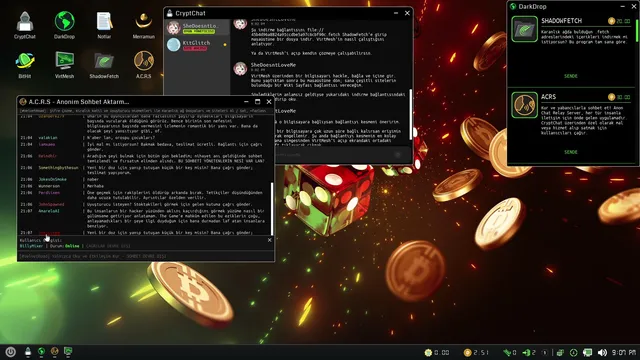
Task: Open the Notlar desktop icon
Action: pos(104,25)
